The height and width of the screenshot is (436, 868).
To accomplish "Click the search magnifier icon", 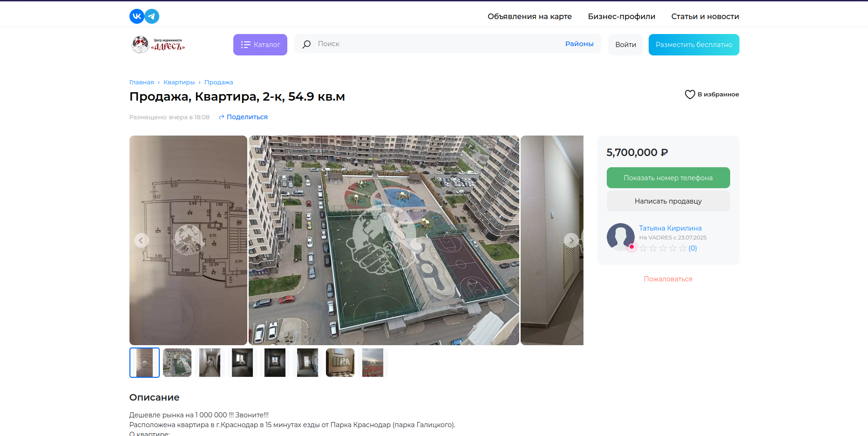I will click(306, 44).
